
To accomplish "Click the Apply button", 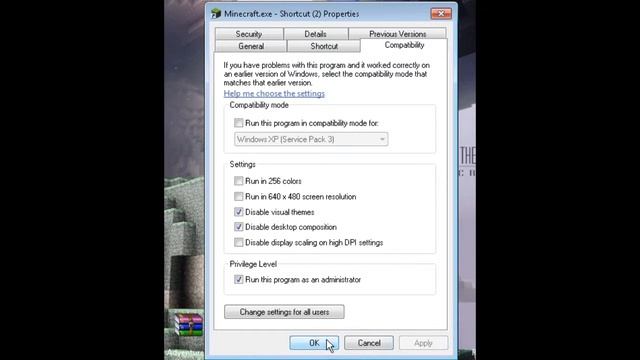I will pyautogui.click(x=423, y=343).
